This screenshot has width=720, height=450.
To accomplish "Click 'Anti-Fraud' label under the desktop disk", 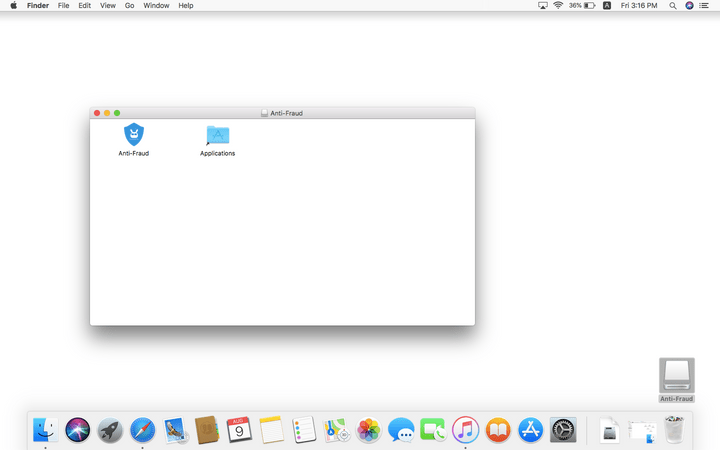I will (677, 399).
